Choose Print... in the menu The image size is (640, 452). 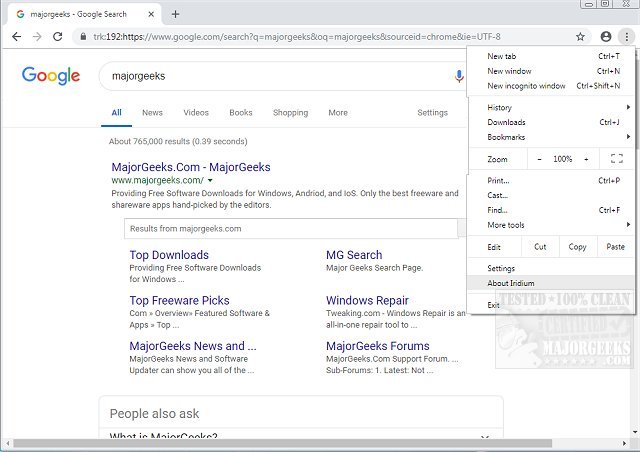[551, 180]
